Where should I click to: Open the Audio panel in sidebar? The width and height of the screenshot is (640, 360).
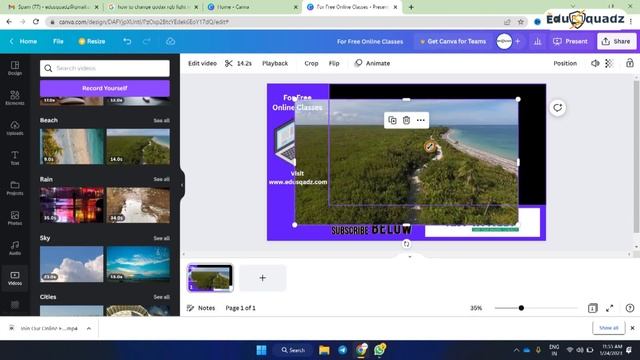click(x=15, y=248)
